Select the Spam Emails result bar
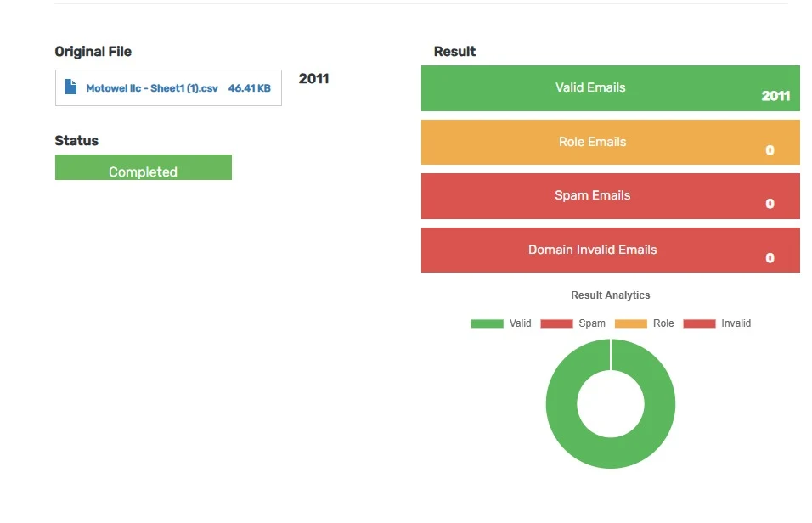The width and height of the screenshot is (812, 523). click(x=611, y=196)
